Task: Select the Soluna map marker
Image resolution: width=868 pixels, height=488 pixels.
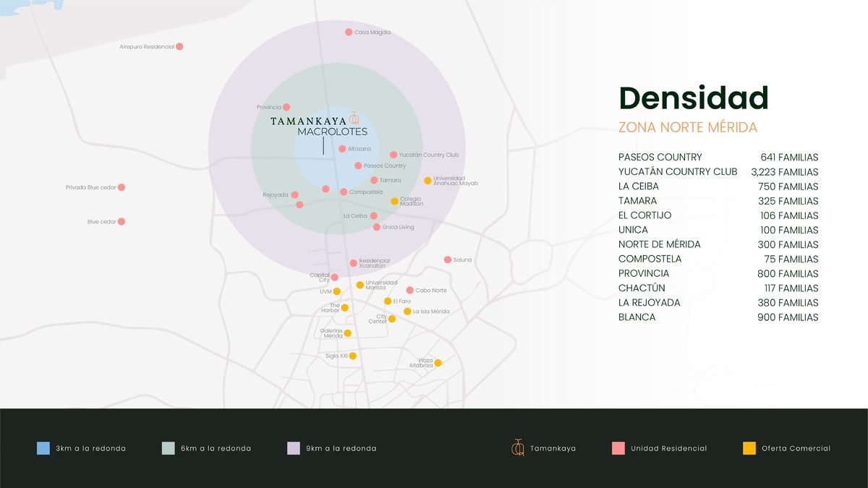Action: coord(448,260)
